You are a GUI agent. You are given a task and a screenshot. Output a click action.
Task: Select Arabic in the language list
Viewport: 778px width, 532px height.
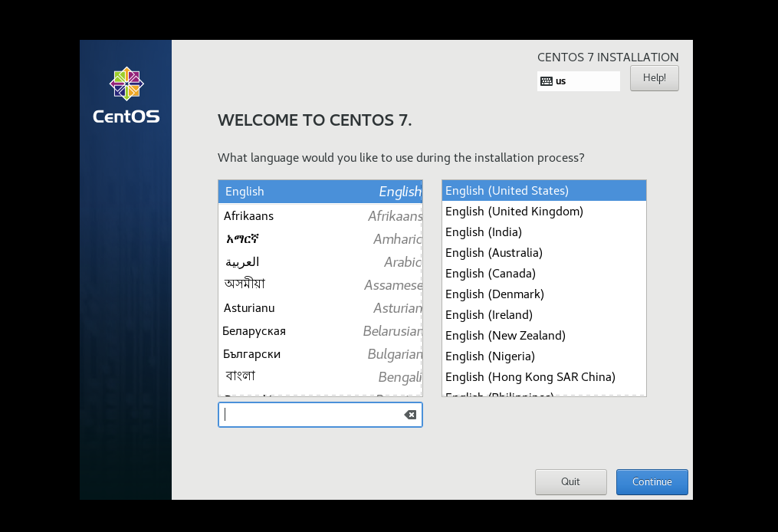pyautogui.click(x=320, y=262)
